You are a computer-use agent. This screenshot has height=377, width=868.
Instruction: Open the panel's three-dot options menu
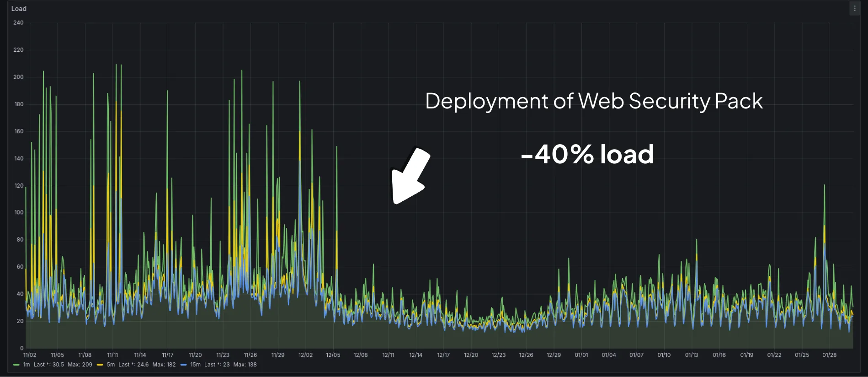coord(855,9)
